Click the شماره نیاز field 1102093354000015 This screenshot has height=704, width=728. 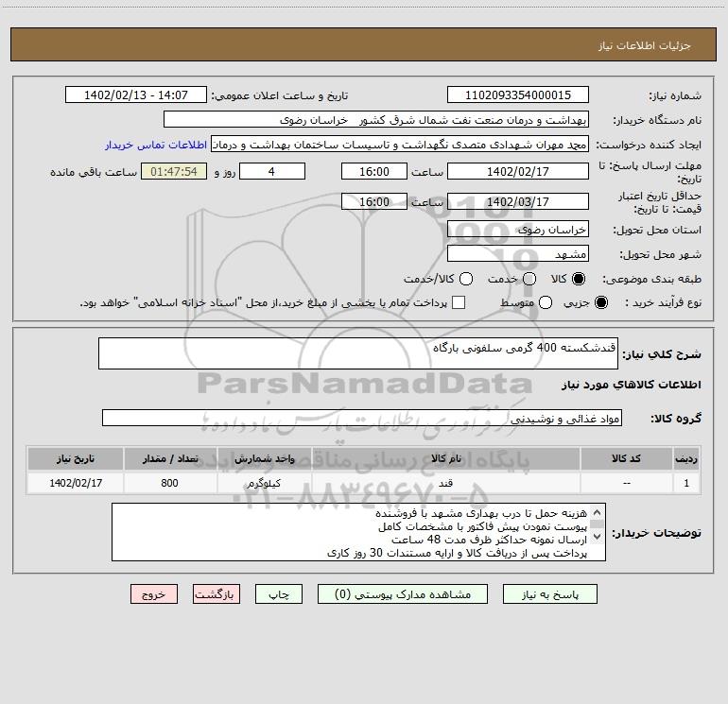pos(518,95)
